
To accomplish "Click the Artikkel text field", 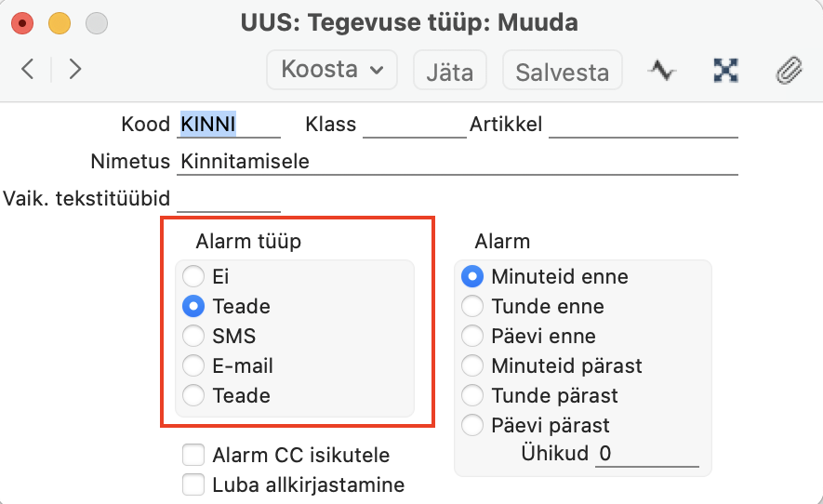I will 643,125.
